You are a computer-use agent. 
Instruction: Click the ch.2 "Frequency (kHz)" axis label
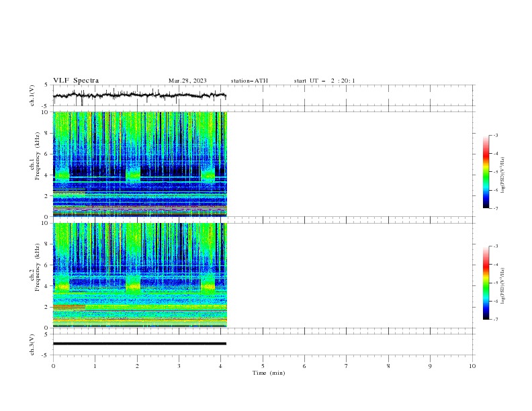click(x=38, y=267)
